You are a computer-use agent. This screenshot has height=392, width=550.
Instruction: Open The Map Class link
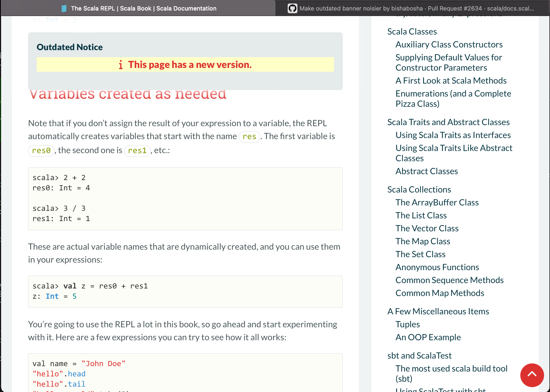[x=423, y=241]
